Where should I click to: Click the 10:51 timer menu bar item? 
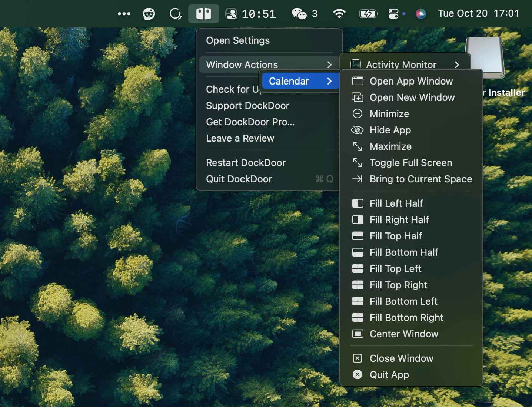click(251, 14)
